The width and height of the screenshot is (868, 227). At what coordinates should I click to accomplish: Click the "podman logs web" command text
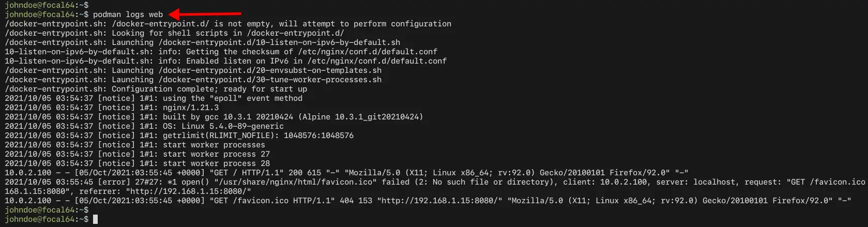tap(128, 14)
